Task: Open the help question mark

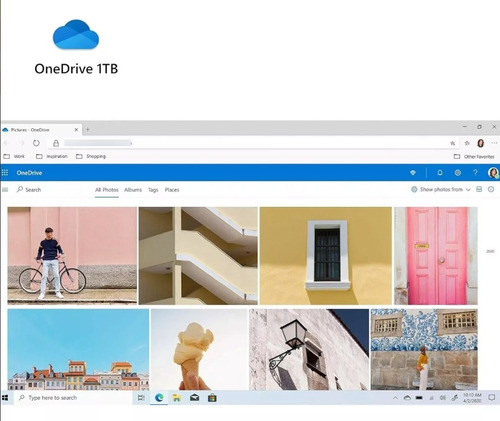Action: [x=475, y=173]
